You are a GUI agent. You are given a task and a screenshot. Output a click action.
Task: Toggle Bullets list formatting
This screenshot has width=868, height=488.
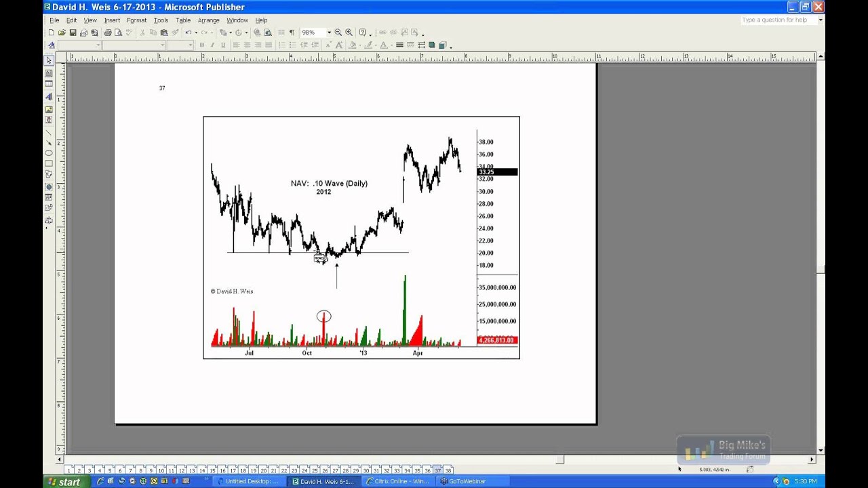coord(292,45)
